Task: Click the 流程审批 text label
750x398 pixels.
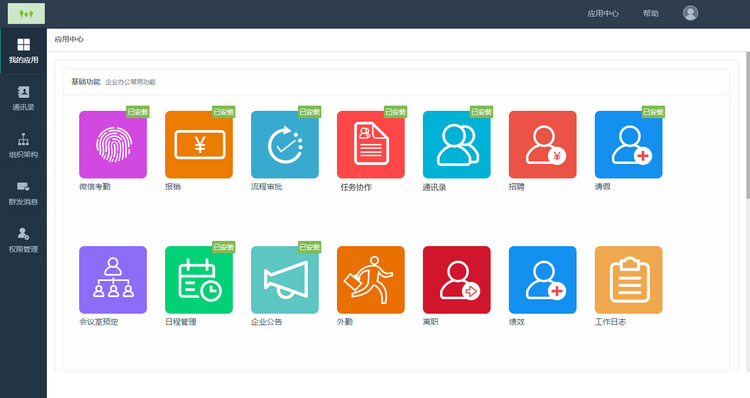Action: [267, 187]
